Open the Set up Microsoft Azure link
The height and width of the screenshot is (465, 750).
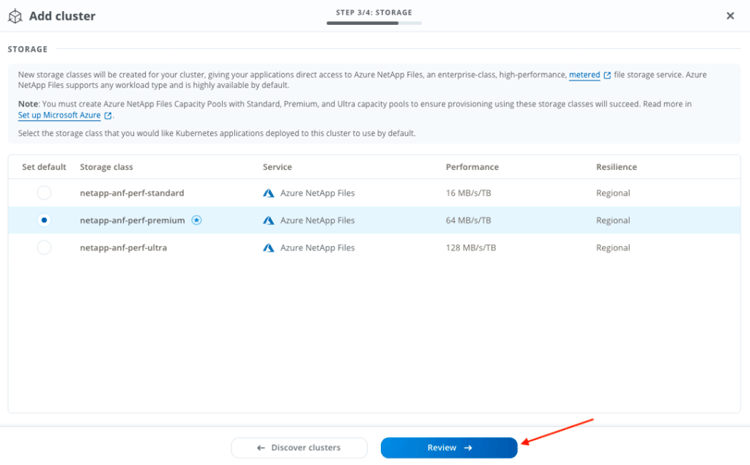58,116
